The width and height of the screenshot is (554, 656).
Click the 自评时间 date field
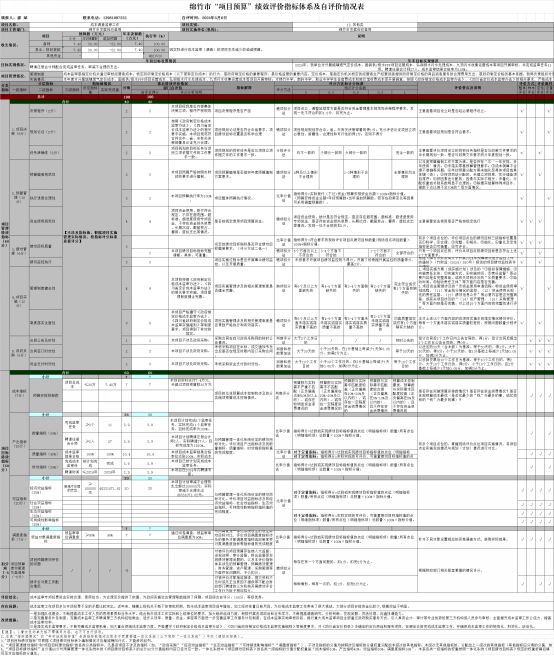tap(214, 18)
